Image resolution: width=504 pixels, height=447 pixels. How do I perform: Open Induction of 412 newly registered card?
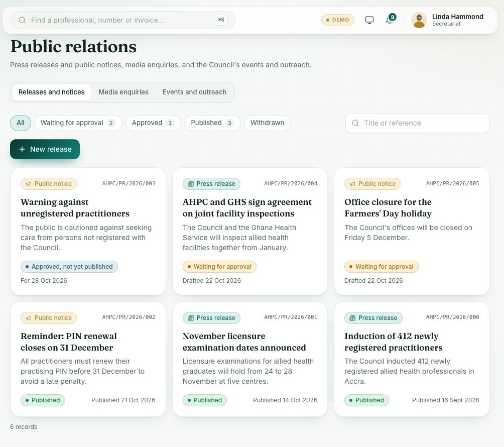click(x=412, y=359)
